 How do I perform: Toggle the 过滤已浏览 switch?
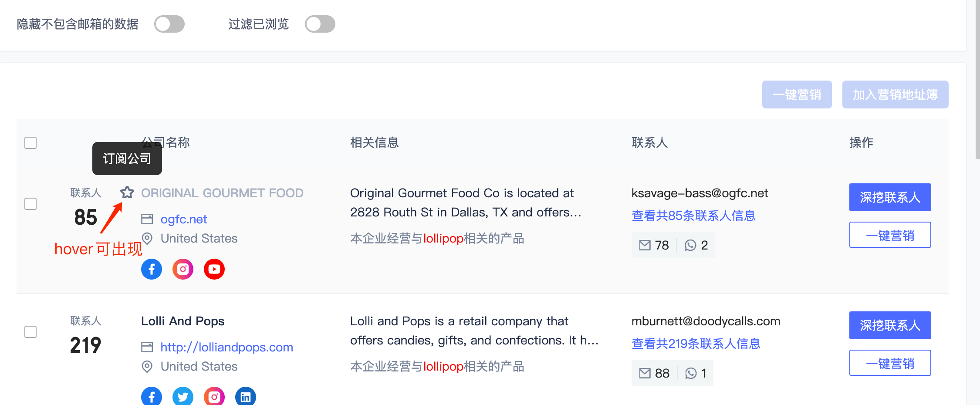[320, 24]
